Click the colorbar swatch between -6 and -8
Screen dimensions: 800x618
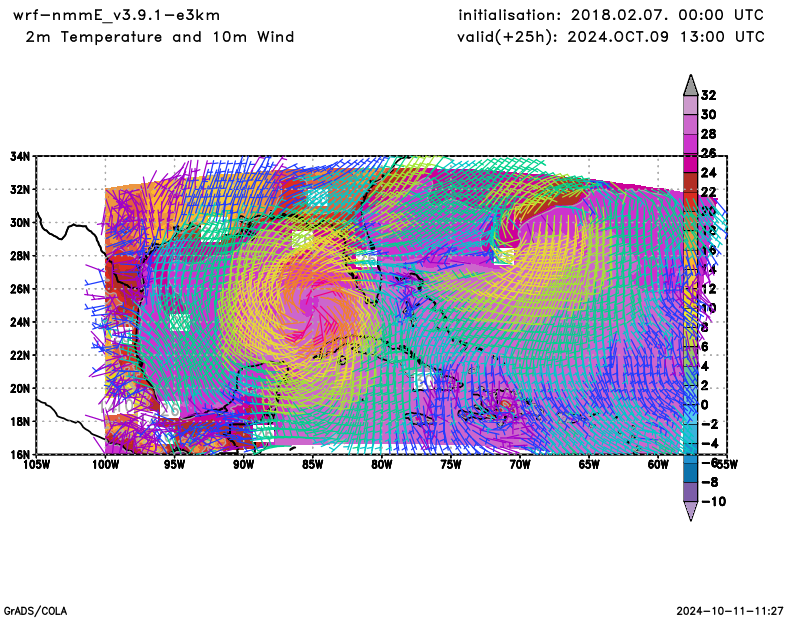tap(690, 473)
